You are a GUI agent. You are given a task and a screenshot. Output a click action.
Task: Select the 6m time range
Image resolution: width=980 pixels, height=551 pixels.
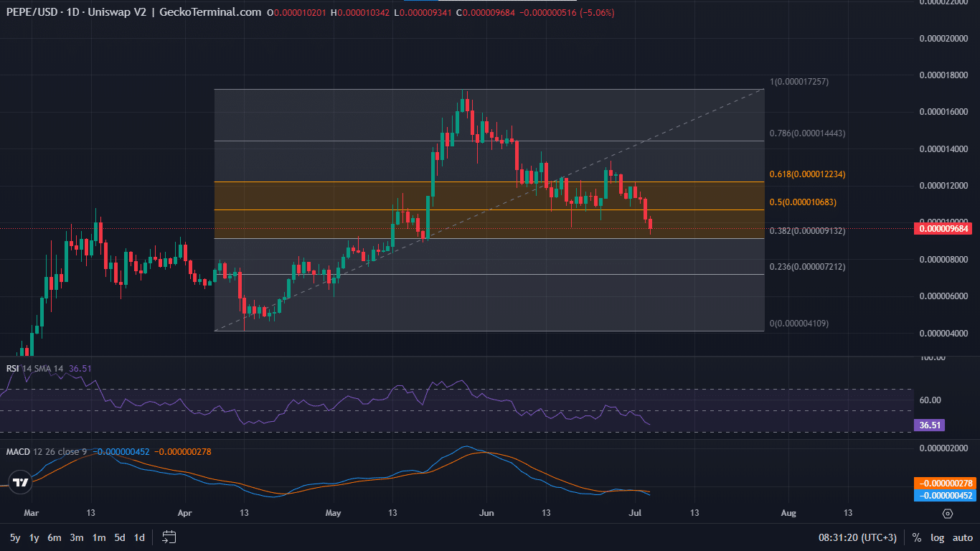click(x=55, y=537)
